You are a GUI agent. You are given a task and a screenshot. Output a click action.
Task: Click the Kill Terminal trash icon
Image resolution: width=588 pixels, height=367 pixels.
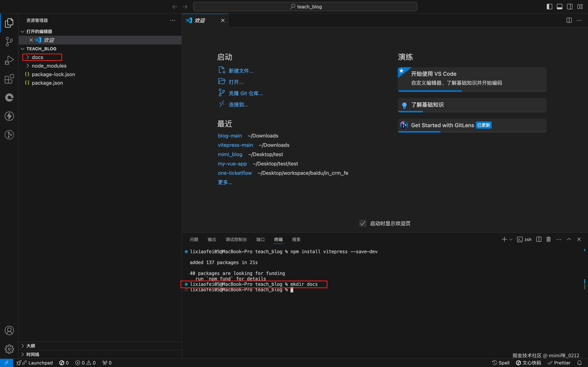pos(548,239)
